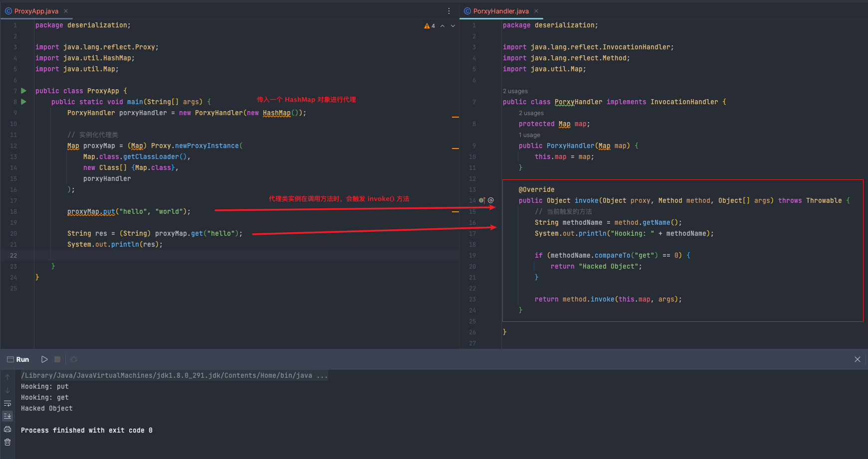Click line number 22 in ProxyApp gutter

(13, 256)
